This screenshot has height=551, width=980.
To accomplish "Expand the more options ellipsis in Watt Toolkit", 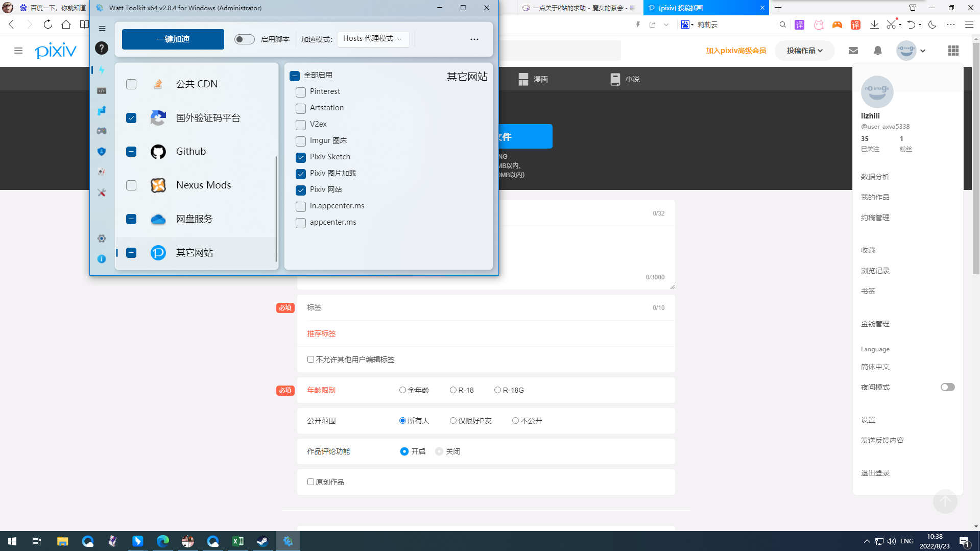I will click(474, 39).
